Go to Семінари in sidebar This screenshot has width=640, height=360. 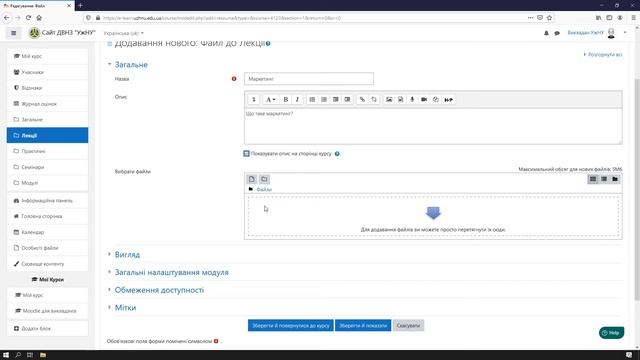47,167
